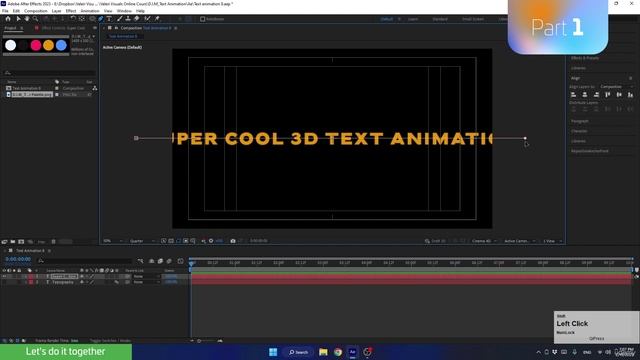640x360 pixels.
Task: Toggle visibility eye of first timeline layer
Action: coord(4,276)
